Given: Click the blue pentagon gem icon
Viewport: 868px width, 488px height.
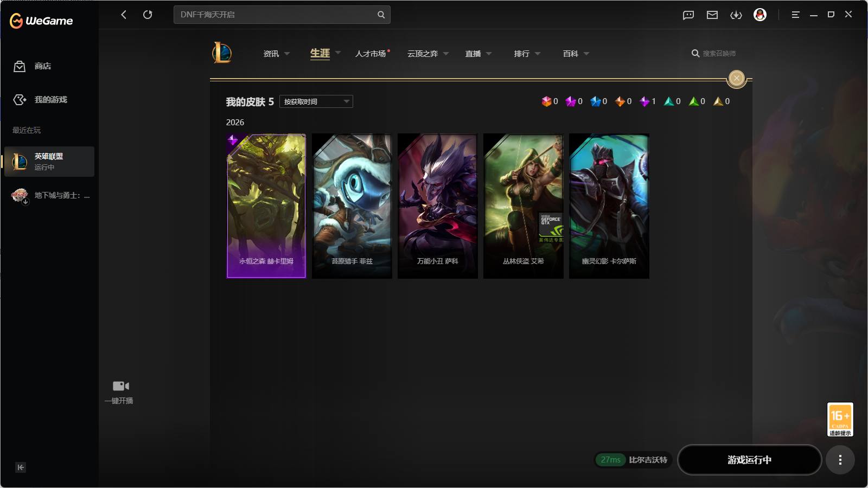Looking at the screenshot, I should tap(596, 101).
